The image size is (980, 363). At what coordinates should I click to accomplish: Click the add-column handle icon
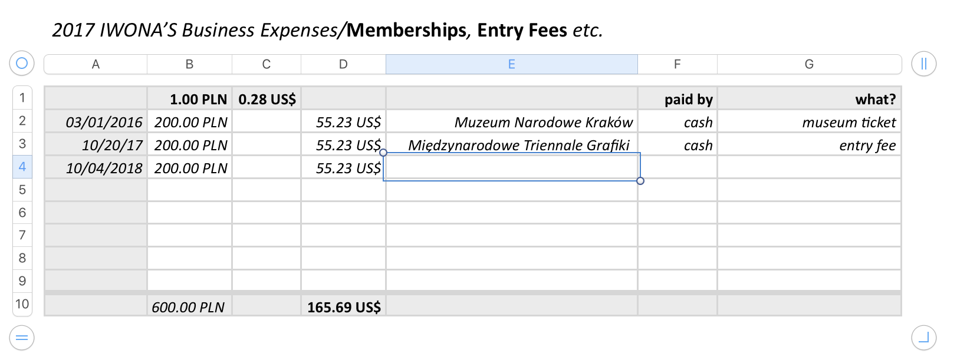923,64
